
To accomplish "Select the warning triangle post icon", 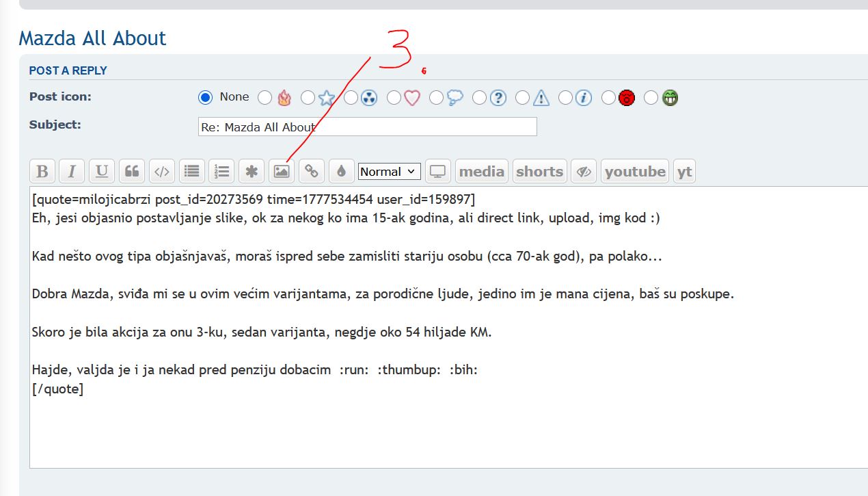I will [522, 98].
